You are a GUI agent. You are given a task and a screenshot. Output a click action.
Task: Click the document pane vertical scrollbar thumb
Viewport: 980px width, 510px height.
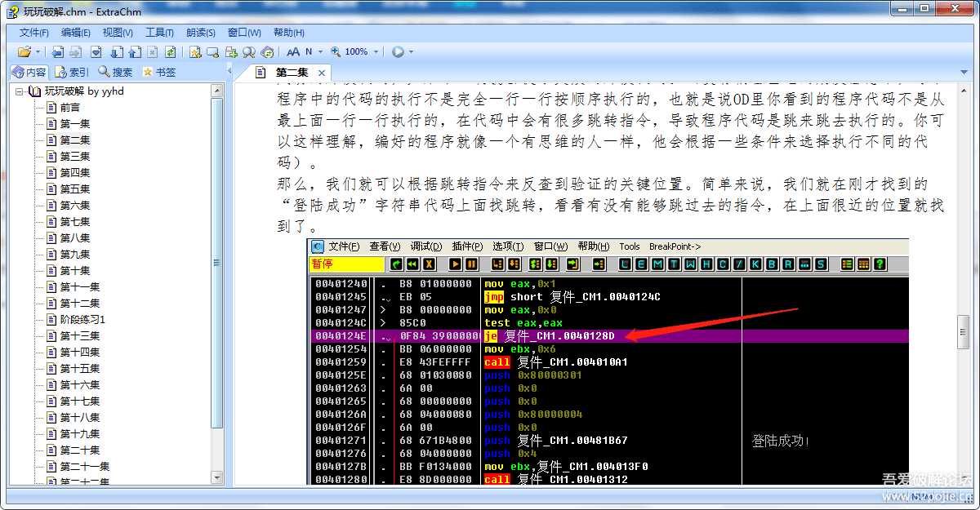point(964,330)
